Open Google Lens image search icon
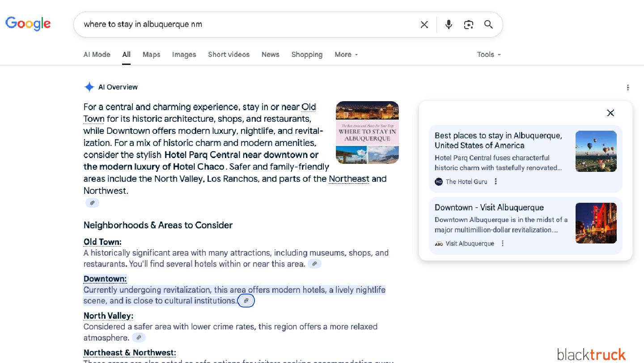This screenshot has height=363, width=644. pos(468,25)
